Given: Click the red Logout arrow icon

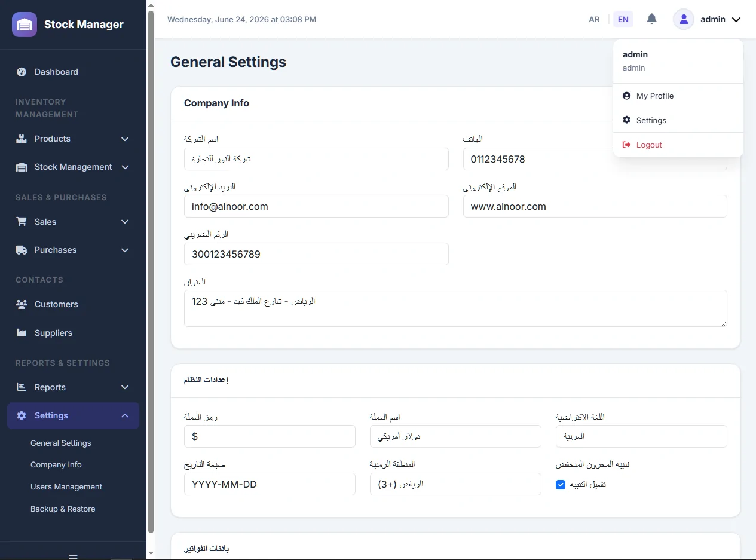Looking at the screenshot, I should click(x=626, y=145).
